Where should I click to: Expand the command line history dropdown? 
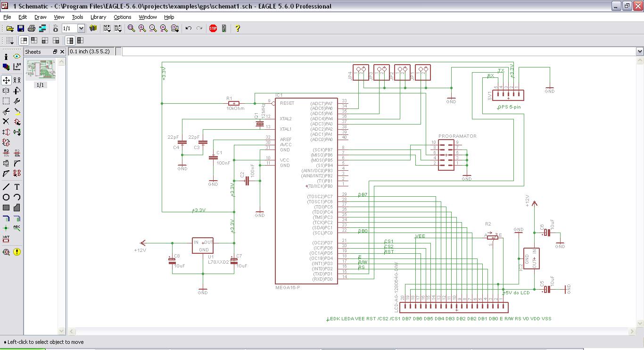pyautogui.click(x=640, y=51)
